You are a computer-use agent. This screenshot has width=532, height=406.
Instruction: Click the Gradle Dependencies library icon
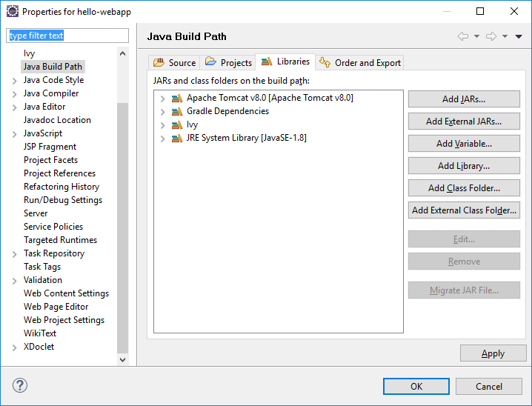click(176, 111)
